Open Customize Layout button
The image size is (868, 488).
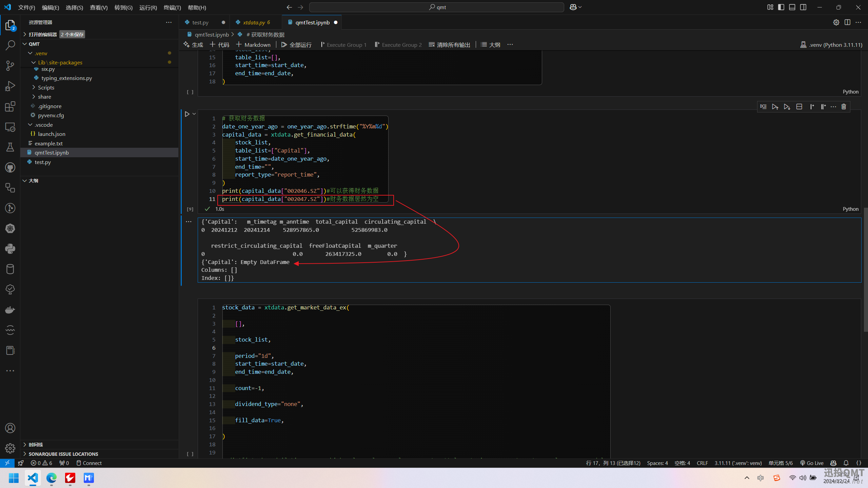770,7
